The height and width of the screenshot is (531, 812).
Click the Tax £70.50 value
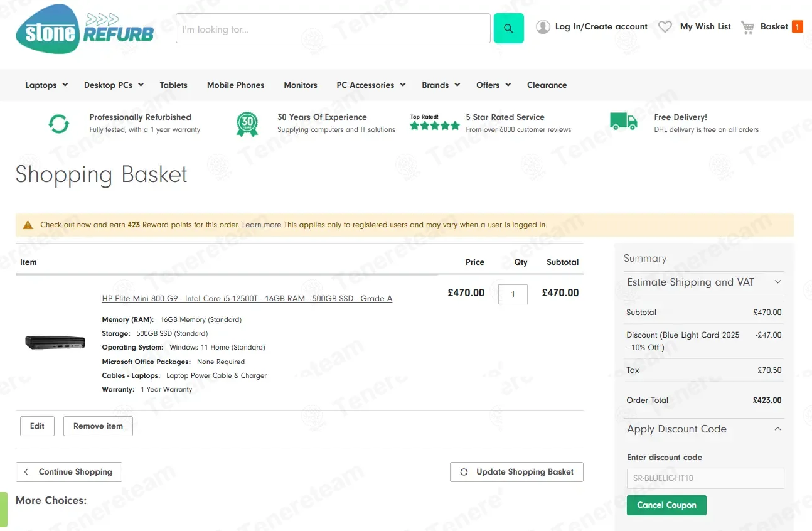pyautogui.click(x=770, y=370)
